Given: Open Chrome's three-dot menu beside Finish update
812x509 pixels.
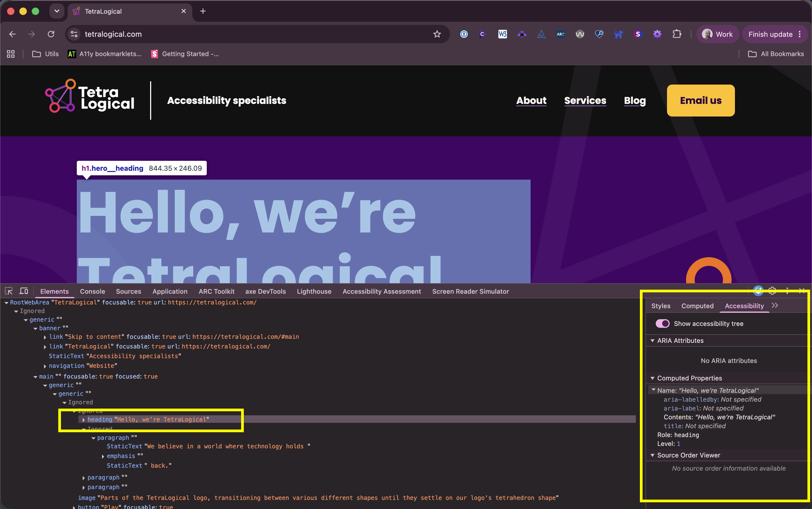Looking at the screenshot, I should point(800,34).
